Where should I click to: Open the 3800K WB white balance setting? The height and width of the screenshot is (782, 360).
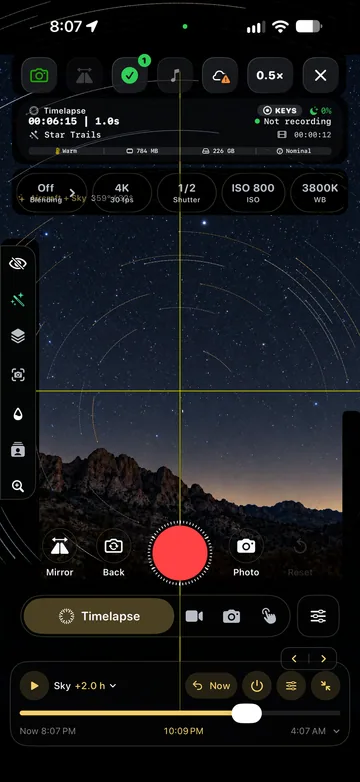point(320,193)
